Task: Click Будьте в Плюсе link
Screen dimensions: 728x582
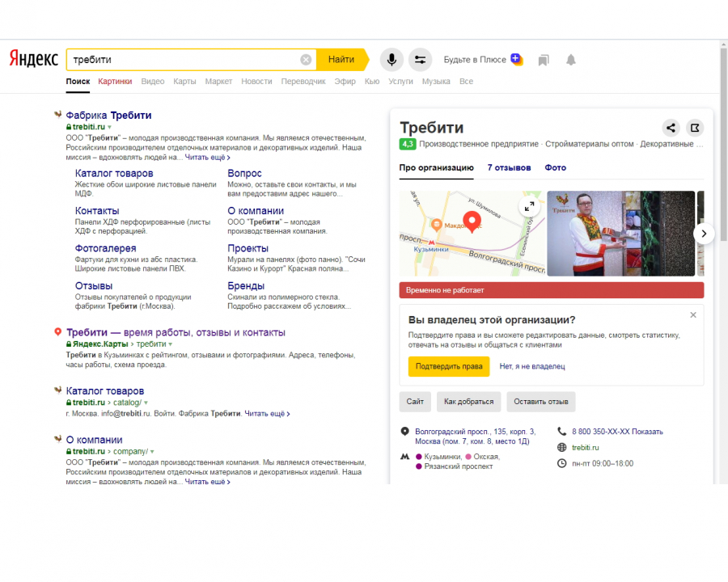Action: click(x=475, y=59)
